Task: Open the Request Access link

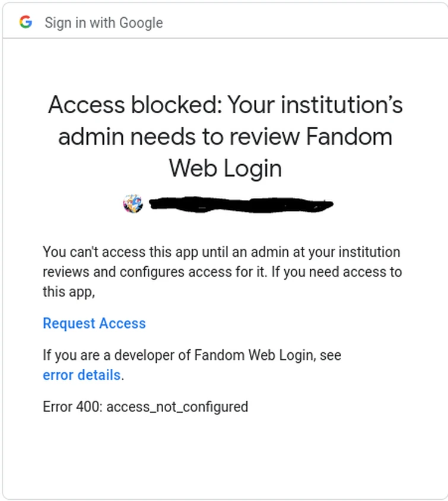Action: coord(94,323)
